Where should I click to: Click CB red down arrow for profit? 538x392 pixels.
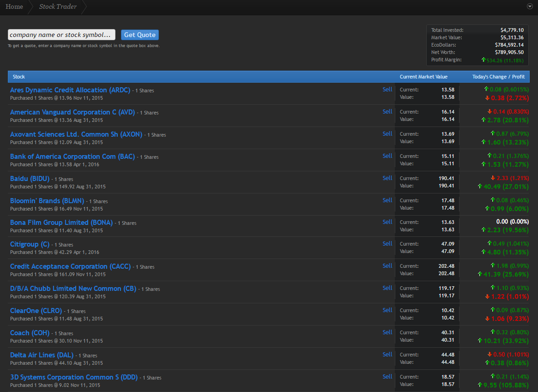click(x=487, y=297)
